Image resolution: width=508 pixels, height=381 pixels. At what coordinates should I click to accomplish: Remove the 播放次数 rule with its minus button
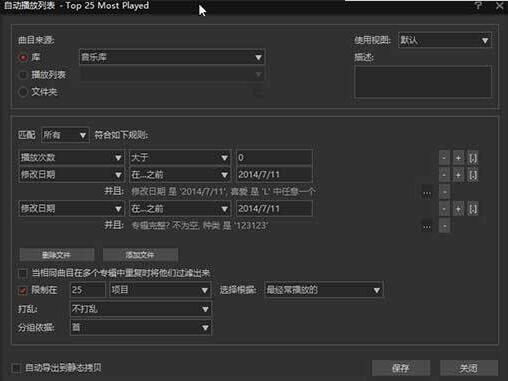click(x=444, y=158)
